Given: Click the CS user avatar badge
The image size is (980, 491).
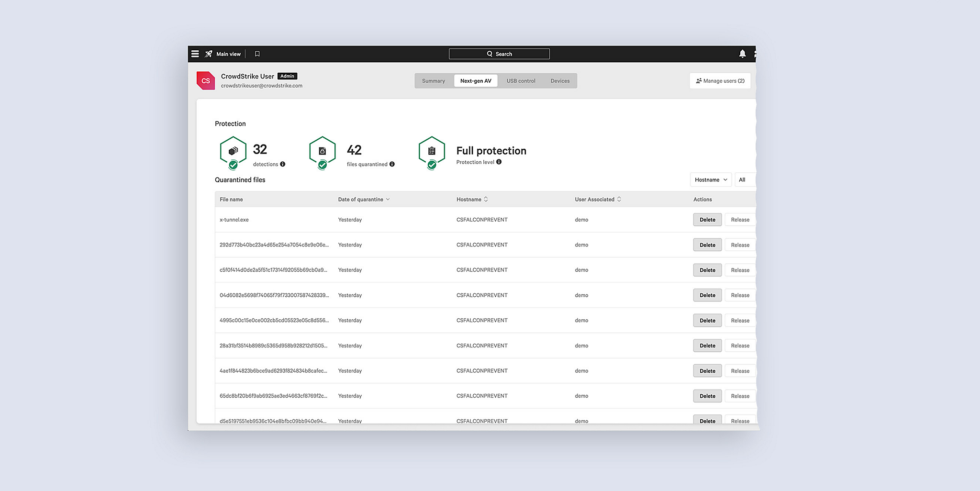Looking at the screenshot, I should 205,80.
